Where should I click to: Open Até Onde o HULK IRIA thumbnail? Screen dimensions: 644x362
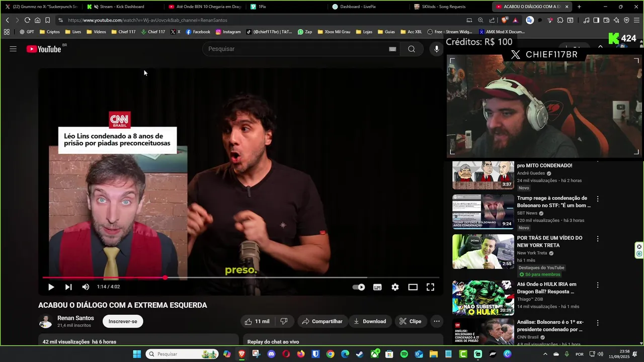pos(483,298)
